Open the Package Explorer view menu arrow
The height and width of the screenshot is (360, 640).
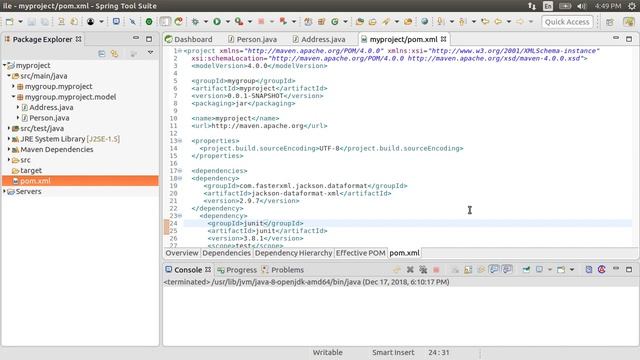pyautogui.click(x=151, y=53)
